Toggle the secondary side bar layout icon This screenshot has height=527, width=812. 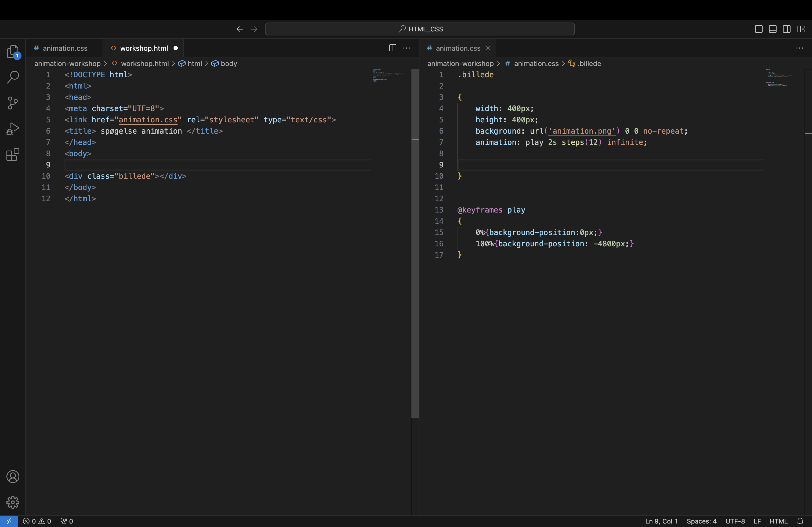(x=787, y=29)
